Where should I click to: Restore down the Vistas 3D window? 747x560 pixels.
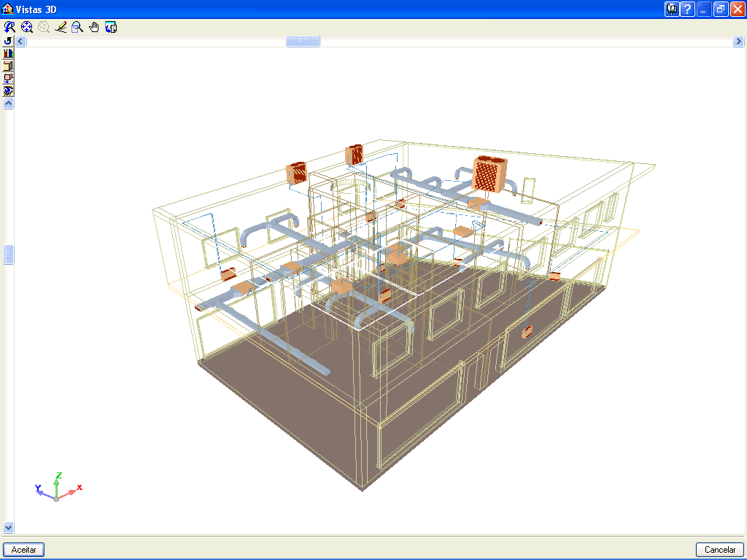(x=721, y=9)
